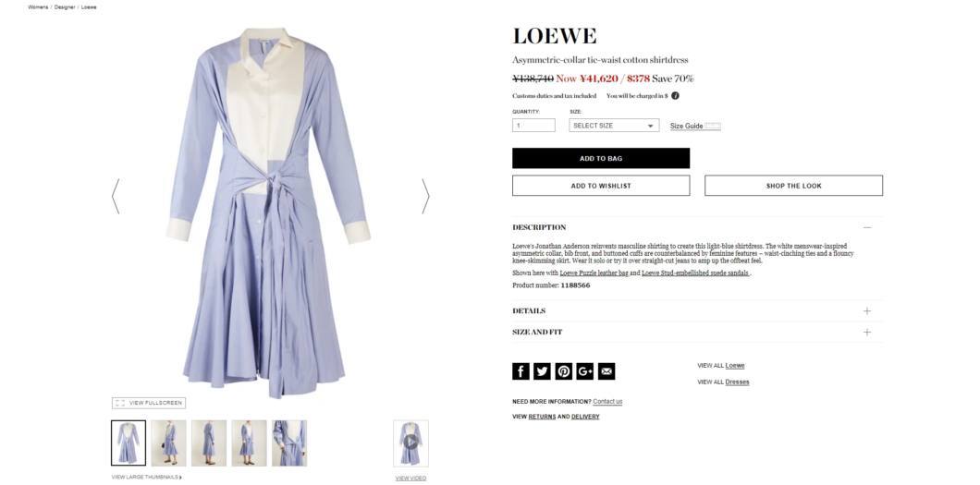
Task: Click the Designer breadcrumb item
Action: [x=65, y=6]
